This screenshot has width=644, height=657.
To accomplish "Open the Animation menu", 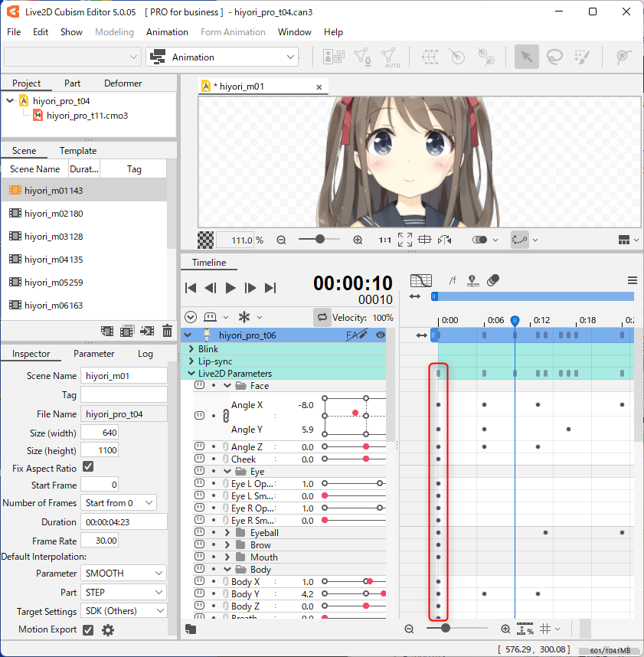I will point(167,32).
